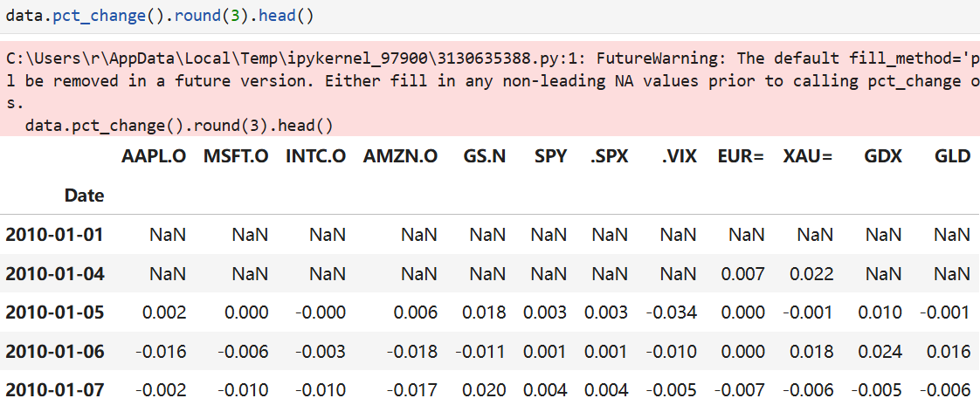Click GS.N value -0.011 on 2010-01-06
980x412 pixels.
point(480,352)
